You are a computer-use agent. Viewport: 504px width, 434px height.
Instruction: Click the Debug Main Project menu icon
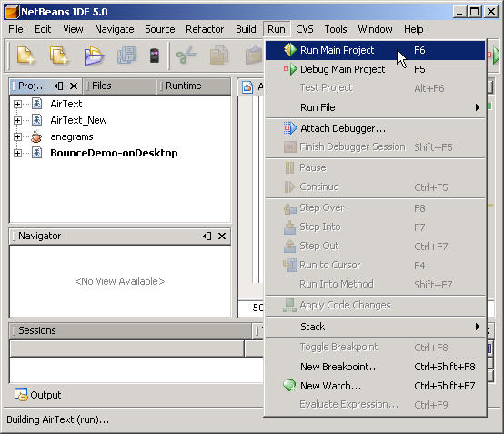[290, 69]
